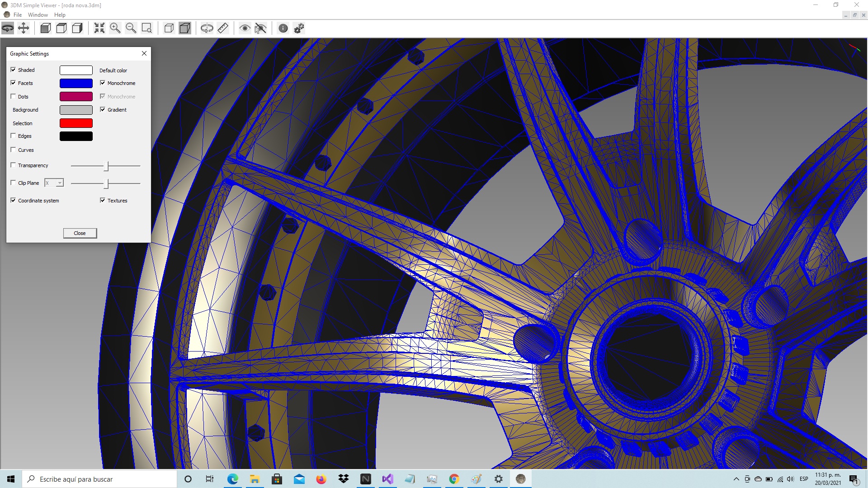The height and width of the screenshot is (488, 868).
Task: Select the zoom window tool
Action: (147, 28)
